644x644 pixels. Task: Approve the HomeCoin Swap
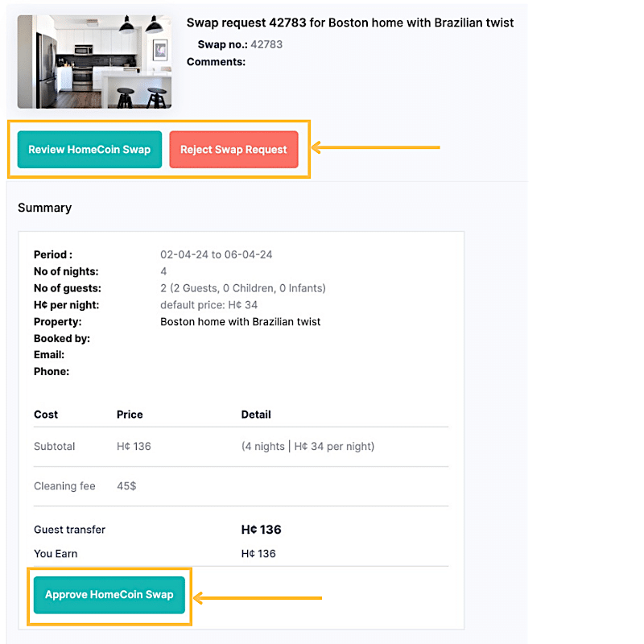[109, 595]
